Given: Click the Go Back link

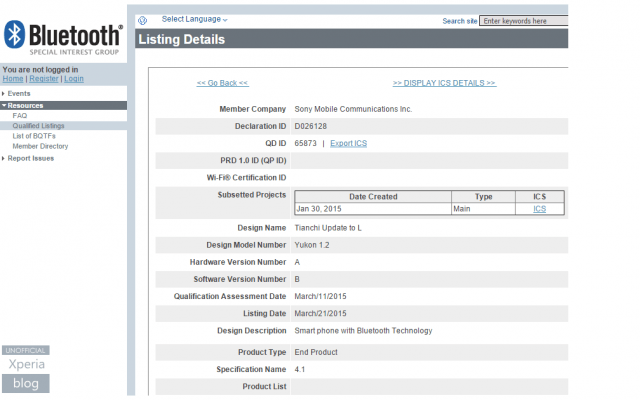Looking at the screenshot, I should pos(222,83).
